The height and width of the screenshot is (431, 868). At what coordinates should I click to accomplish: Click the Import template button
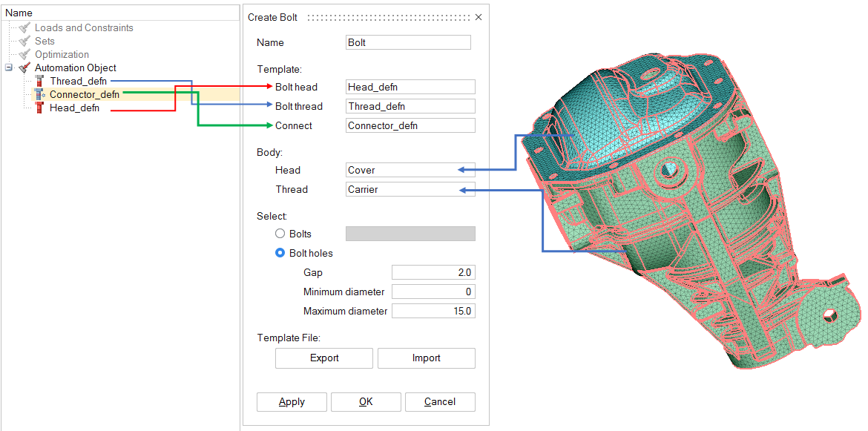point(426,358)
